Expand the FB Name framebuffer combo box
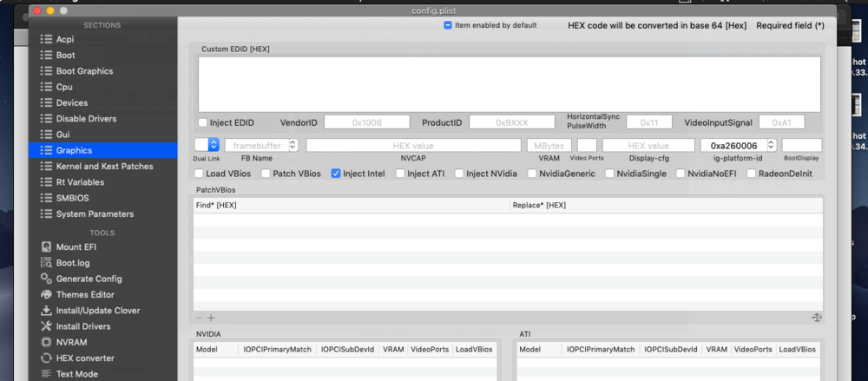Viewport: 868px width, 381px height. pos(293,145)
